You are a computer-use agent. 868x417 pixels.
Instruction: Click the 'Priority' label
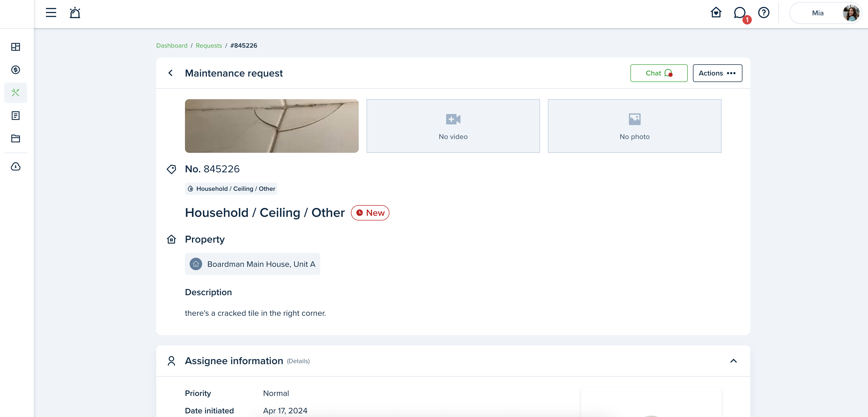point(198,393)
